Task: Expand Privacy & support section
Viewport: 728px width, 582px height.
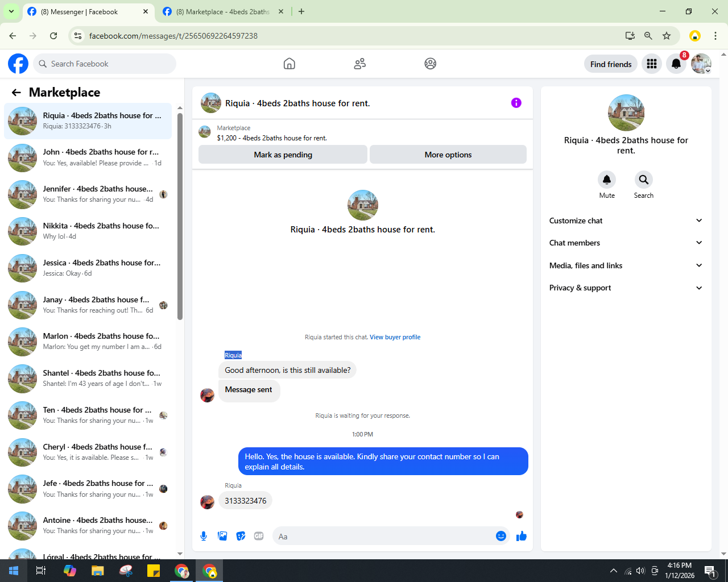Action: tap(626, 288)
